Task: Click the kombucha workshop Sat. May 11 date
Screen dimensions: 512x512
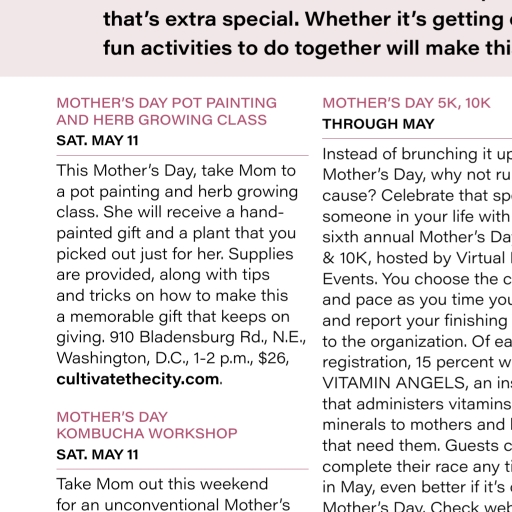Action: (97, 455)
